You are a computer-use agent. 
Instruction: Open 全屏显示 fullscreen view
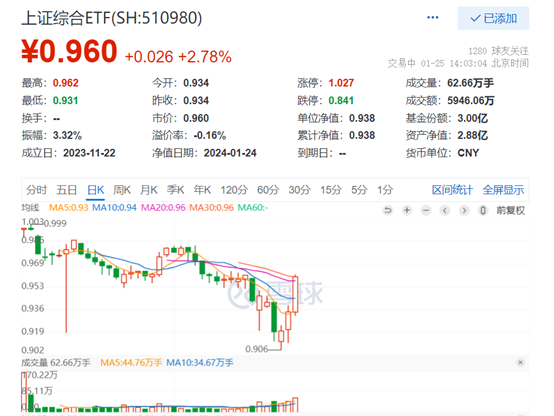pos(503,190)
